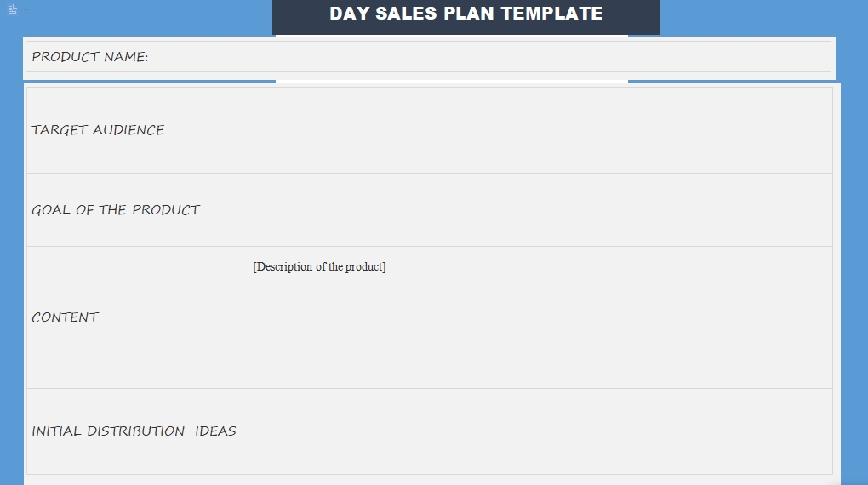Click the "PRODUCT NAME:" label text
Screen dimensions: 868x485
[x=89, y=57]
